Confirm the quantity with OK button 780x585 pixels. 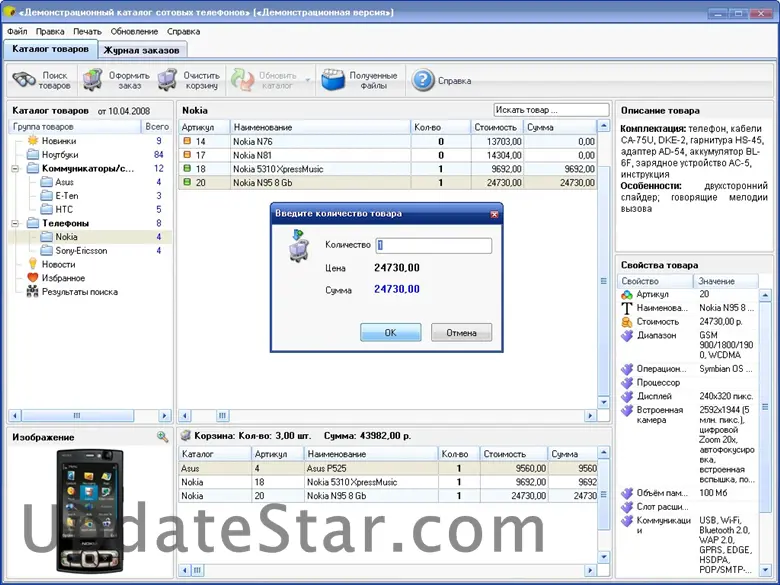390,332
